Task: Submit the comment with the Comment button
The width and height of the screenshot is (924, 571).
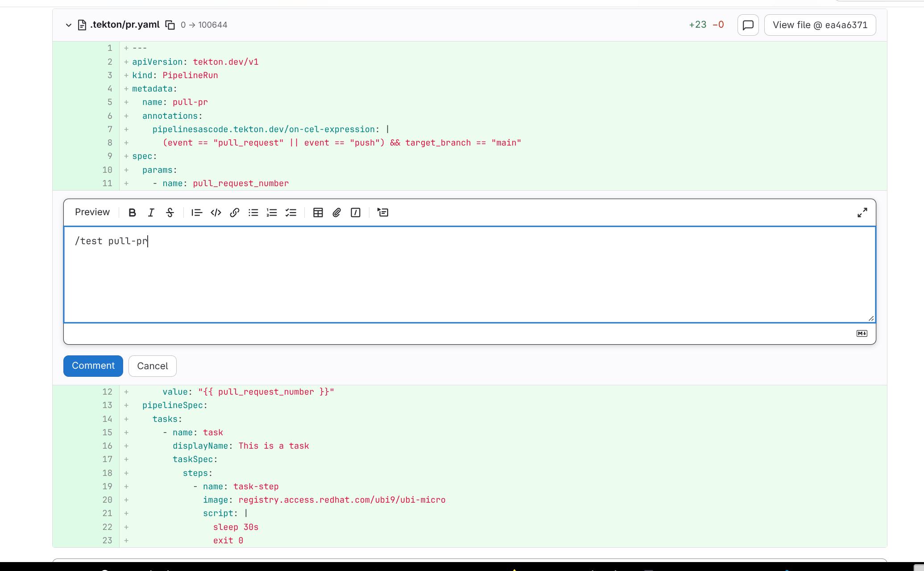Action: (x=93, y=366)
